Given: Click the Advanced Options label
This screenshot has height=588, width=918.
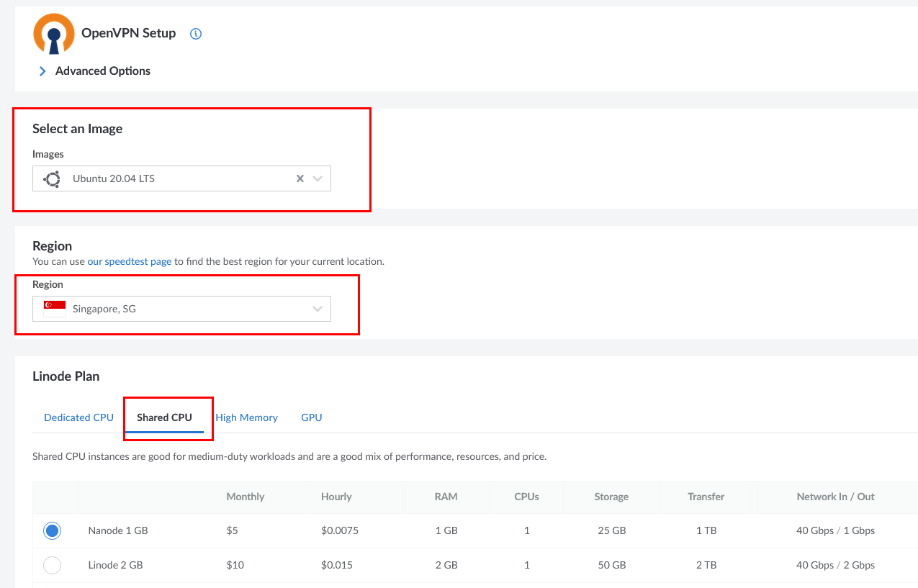Looking at the screenshot, I should 103,71.
